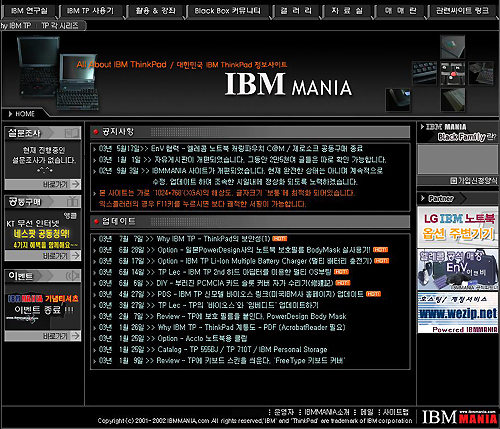Click the red dot beside 업데이트
The image size is (500, 429).
point(96,221)
